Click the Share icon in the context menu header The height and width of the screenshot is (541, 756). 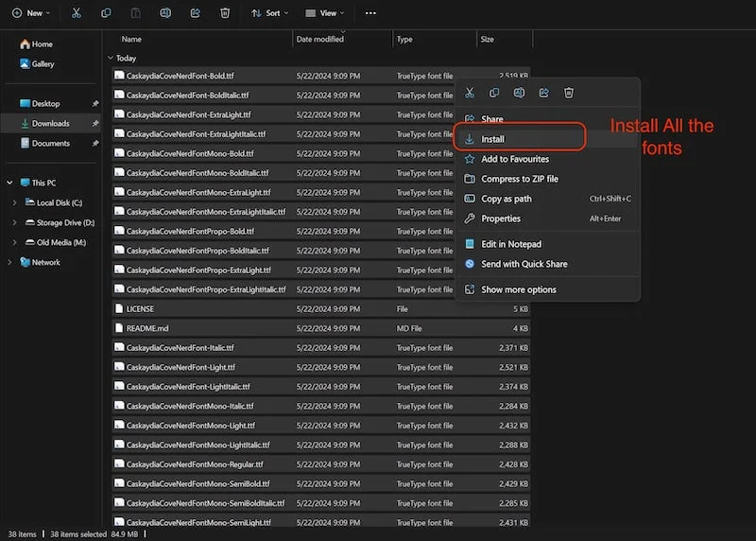pyautogui.click(x=544, y=93)
